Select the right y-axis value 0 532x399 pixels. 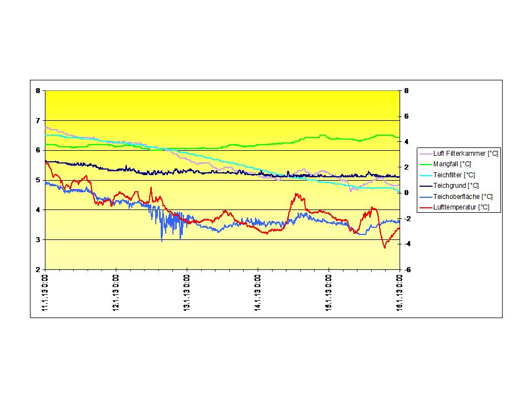(407, 193)
